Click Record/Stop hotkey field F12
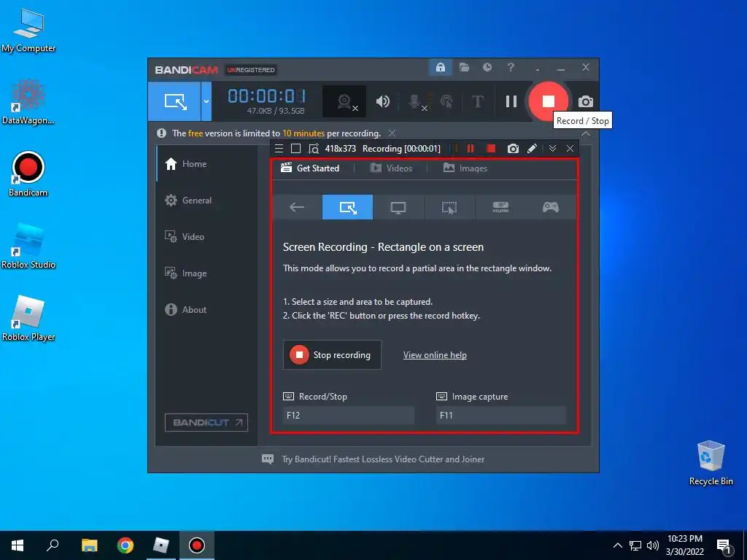This screenshot has width=747, height=560. pyautogui.click(x=349, y=415)
